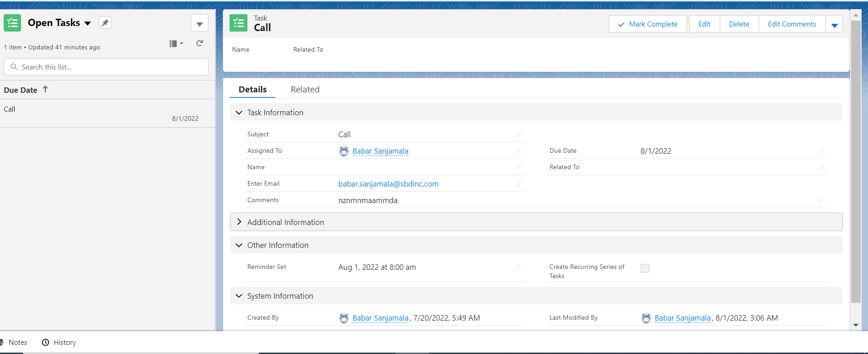
Task: Open the Open Tasks list view dropdown
Action: 87,23
